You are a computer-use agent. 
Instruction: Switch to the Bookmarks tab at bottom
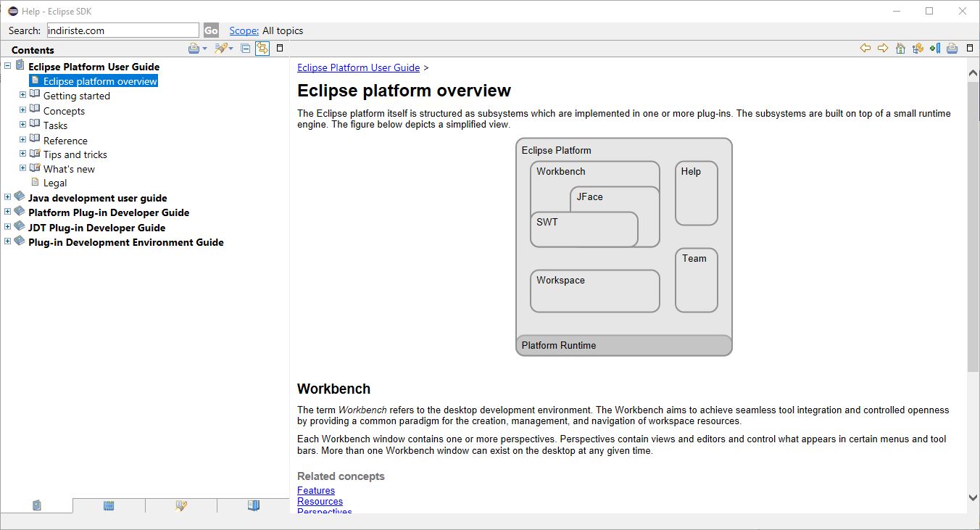pos(253,506)
